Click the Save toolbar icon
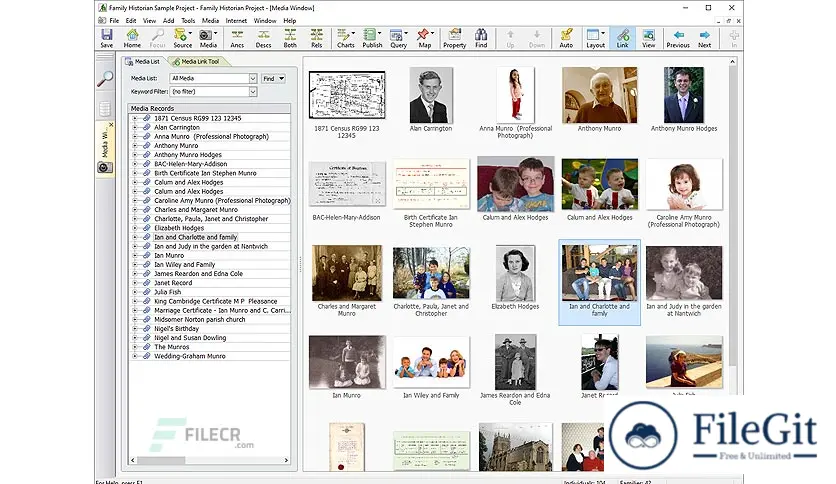The height and width of the screenshot is (484, 836). click(107, 38)
